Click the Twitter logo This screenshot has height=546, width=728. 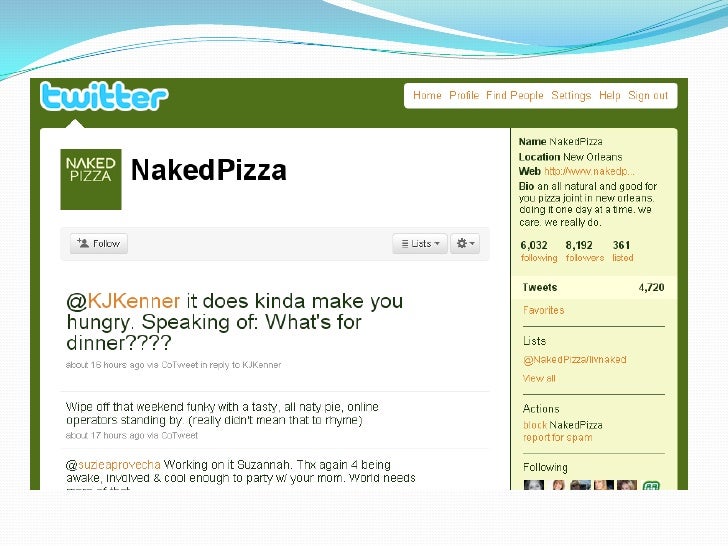(104, 96)
